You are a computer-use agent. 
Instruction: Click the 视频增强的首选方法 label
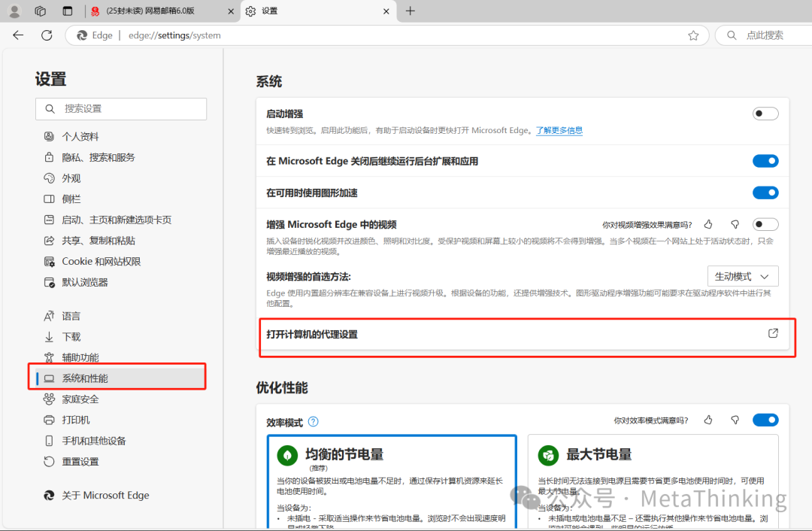tap(309, 277)
